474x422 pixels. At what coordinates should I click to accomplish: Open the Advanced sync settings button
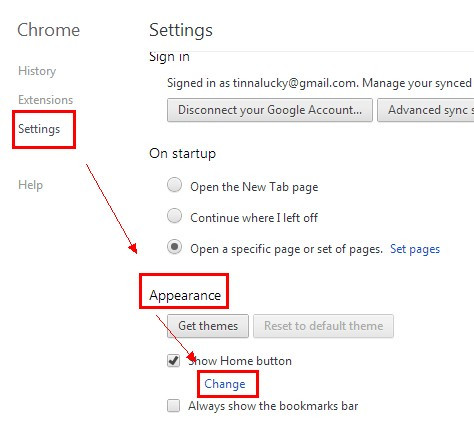pos(426,110)
